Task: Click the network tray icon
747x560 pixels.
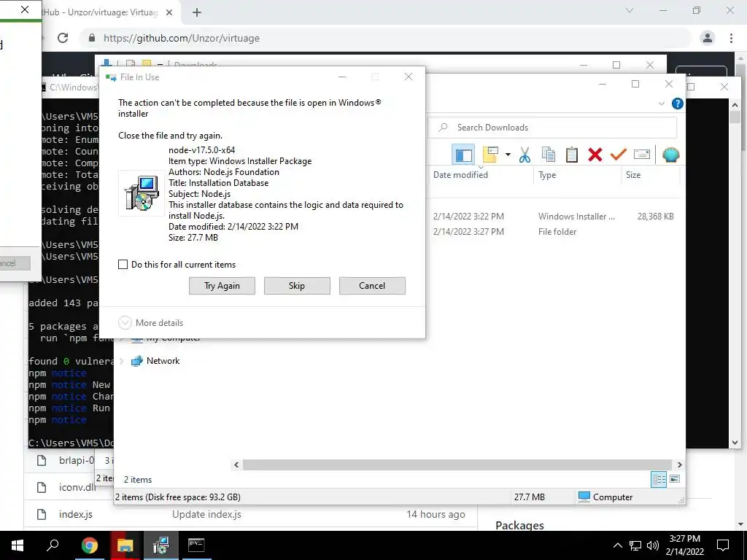Action: 635,545
